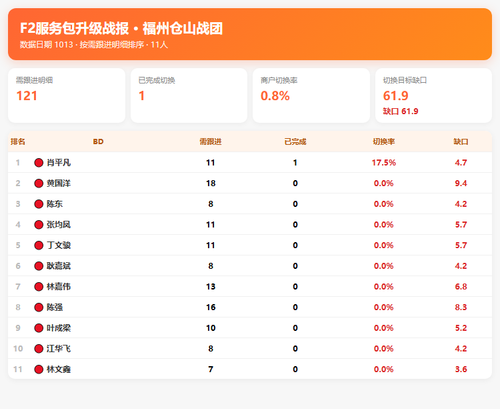500x409 pixels.
Task: Click the rank number 11
Action: (18, 369)
